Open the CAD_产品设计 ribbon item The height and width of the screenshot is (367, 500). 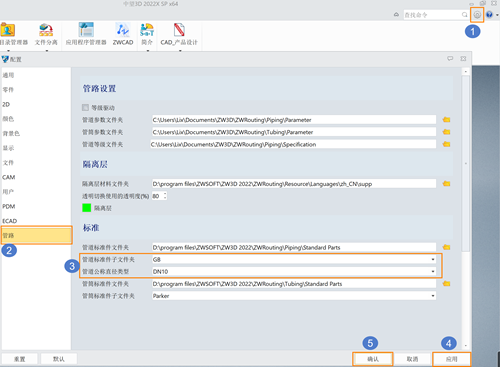click(179, 34)
